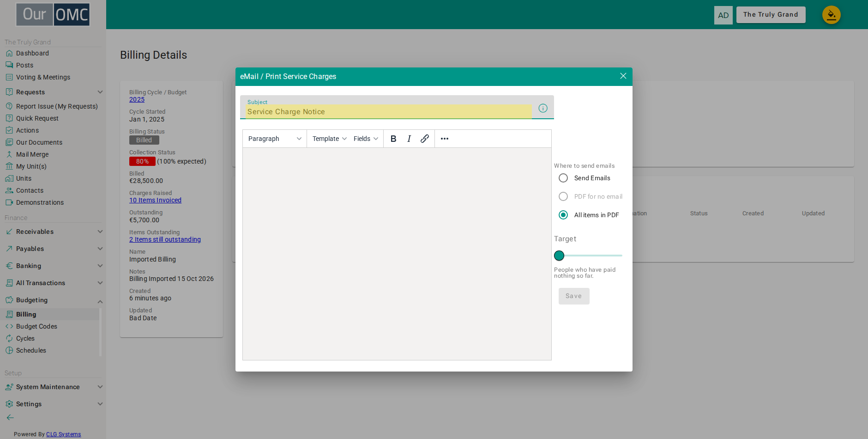Expand the Banking section
Image resolution: width=868 pixels, height=439 pixels.
point(54,266)
